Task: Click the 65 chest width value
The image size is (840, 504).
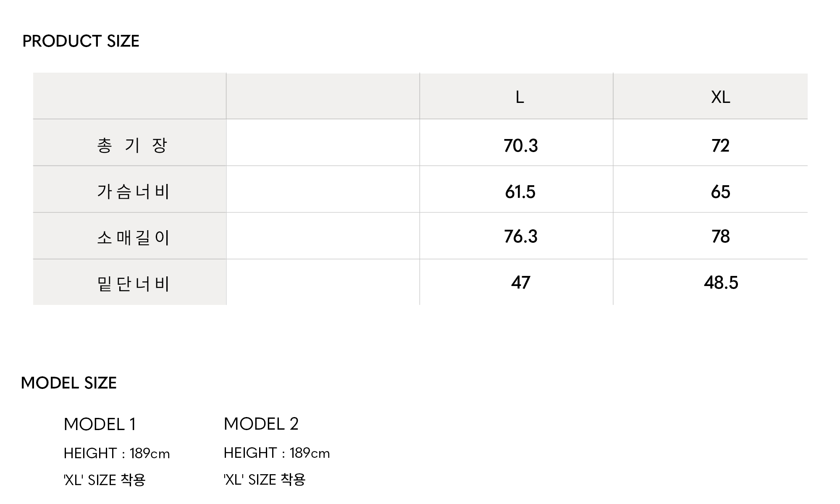Action: click(720, 192)
